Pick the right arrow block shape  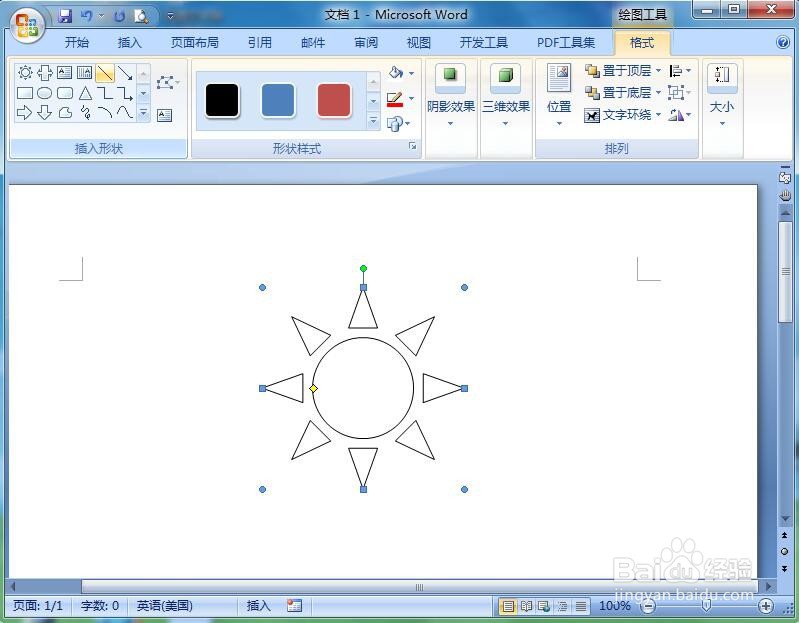tap(24, 112)
